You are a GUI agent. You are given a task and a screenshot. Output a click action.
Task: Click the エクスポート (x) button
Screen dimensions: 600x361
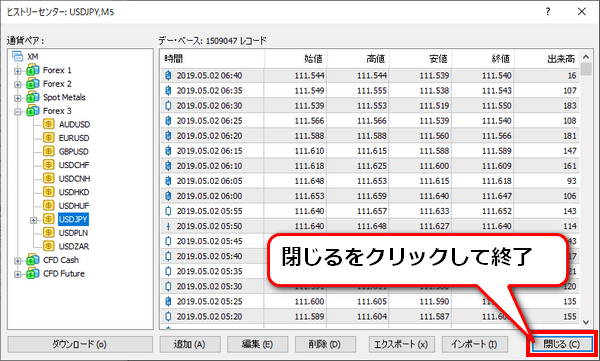click(x=401, y=344)
